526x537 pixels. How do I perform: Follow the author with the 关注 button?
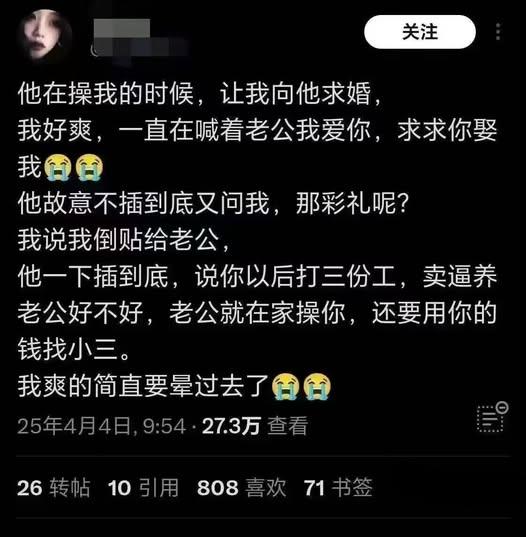[420, 32]
